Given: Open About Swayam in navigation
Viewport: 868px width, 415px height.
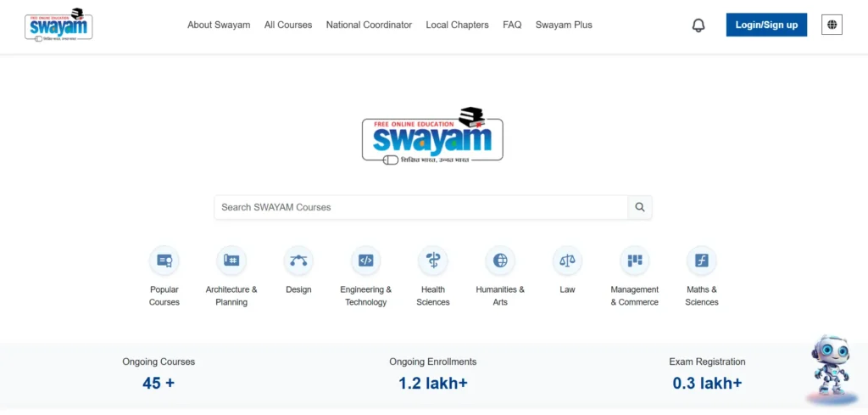Looking at the screenshot, I should pos(219,25).
